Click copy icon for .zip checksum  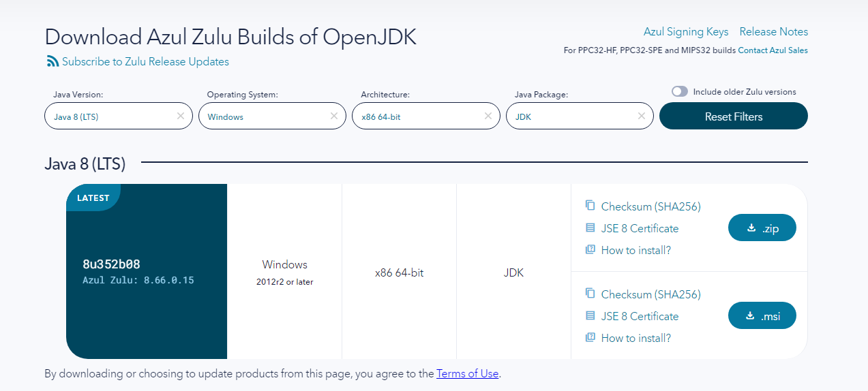point(590,206)
